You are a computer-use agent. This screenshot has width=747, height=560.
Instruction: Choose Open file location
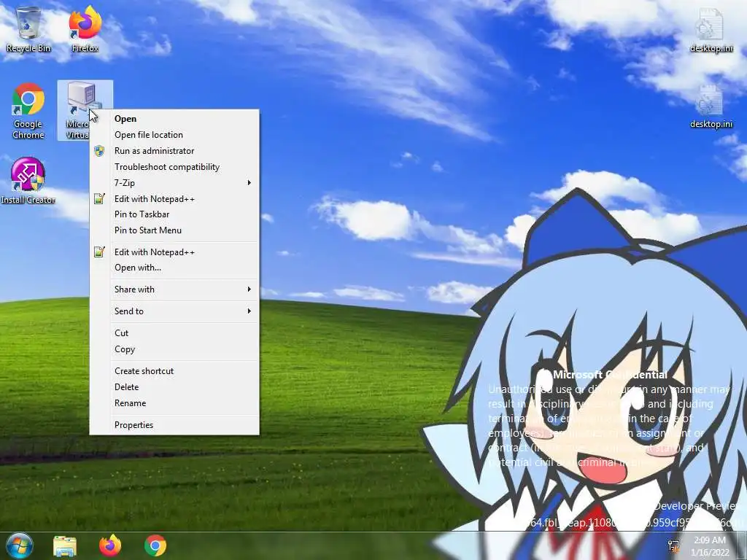(174, 135)
